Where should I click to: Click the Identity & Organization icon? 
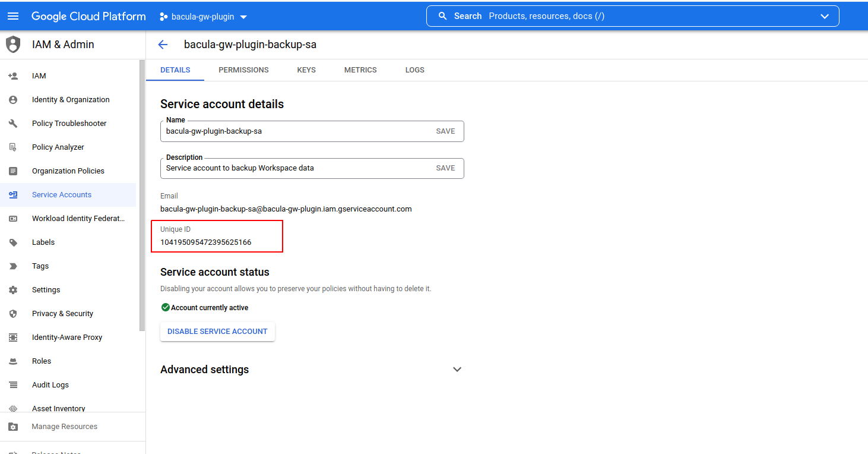tap(13, 100)
